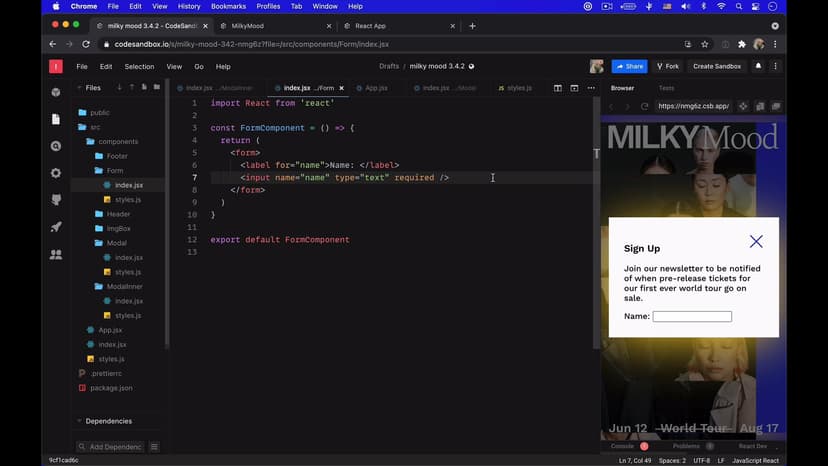Open the Deployment rocket icon in the sidebar
The width and height of the screenshot is (828, 466).
tap(56, 227)
